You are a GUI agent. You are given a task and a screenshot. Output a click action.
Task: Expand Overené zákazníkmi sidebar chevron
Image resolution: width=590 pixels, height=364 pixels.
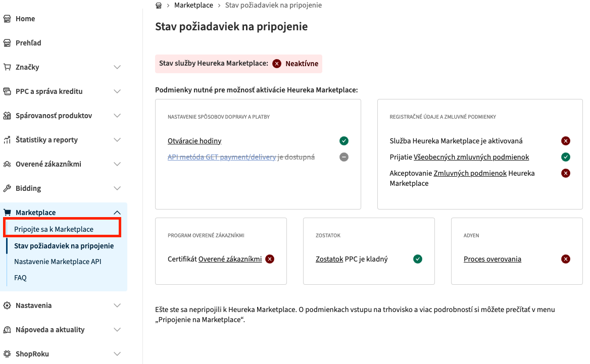(117, 164)
